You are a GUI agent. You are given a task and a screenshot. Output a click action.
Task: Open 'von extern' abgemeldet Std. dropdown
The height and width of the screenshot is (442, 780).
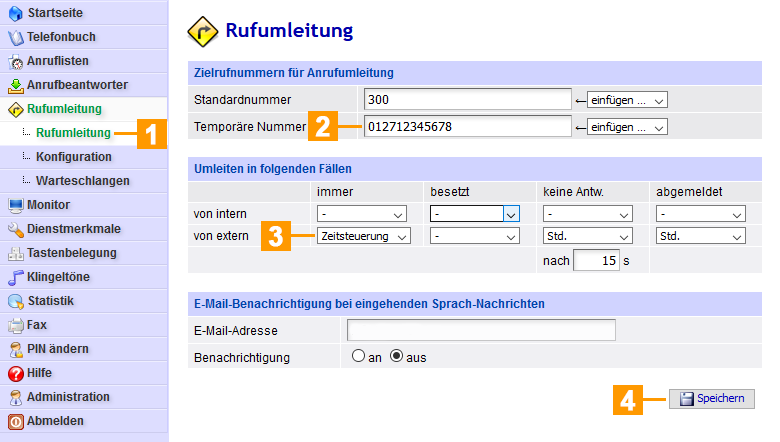coord(701,236)
